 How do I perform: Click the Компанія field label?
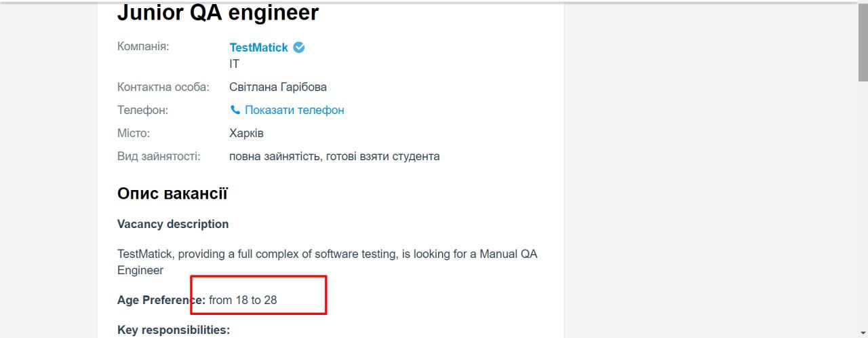click(x=143, y=47)
